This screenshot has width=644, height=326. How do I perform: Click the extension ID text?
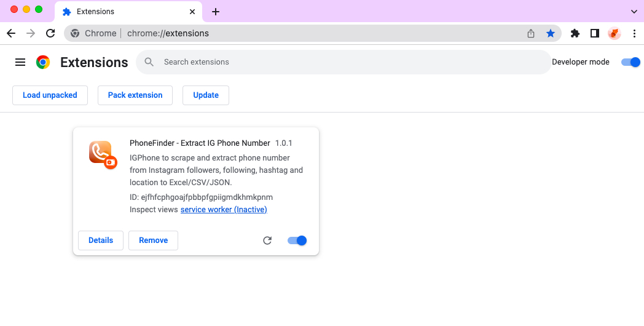pyautogui.click(x=202, y=197)
